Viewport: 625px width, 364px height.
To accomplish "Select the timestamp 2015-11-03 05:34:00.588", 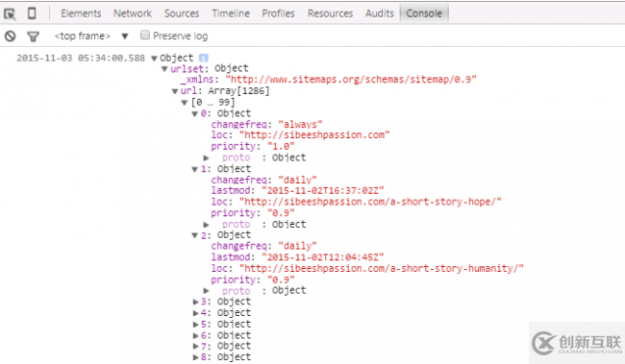I will tap(81, 59).
